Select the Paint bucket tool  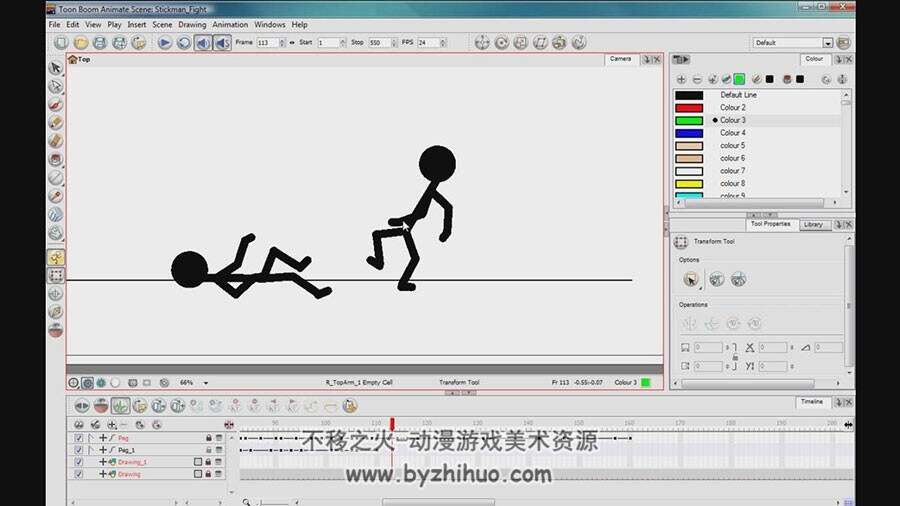[56, 159]
